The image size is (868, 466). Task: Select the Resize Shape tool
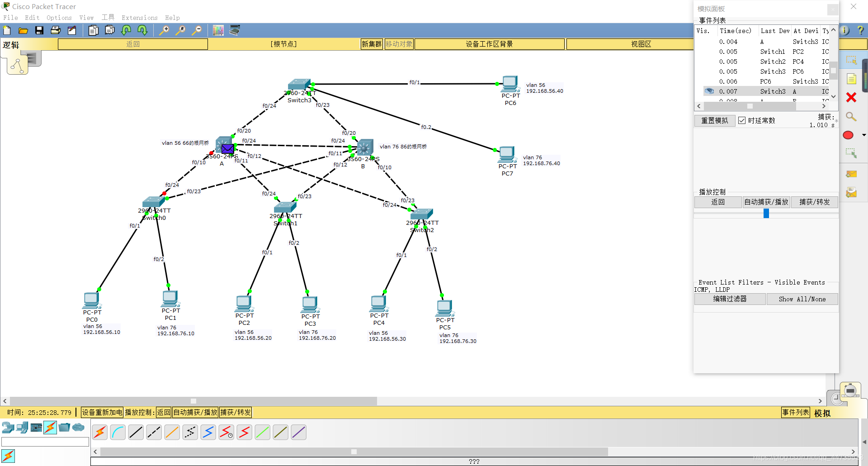coord(851,154)
